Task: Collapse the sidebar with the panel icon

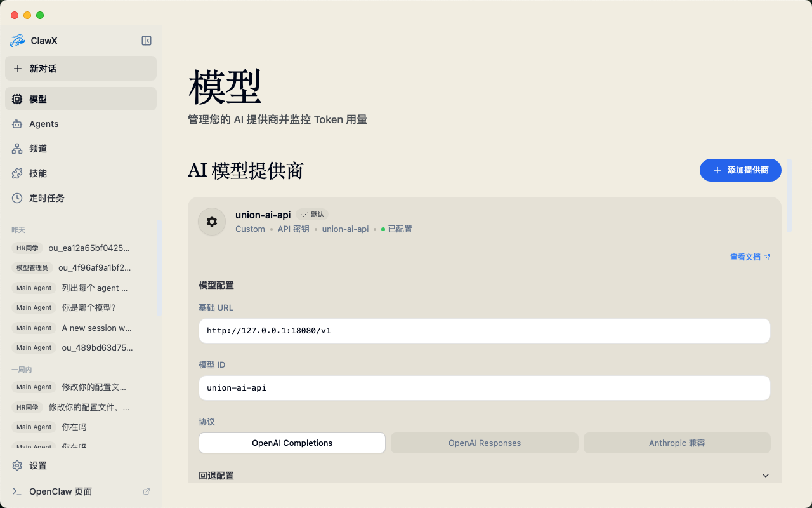Action: coord(147,41)
